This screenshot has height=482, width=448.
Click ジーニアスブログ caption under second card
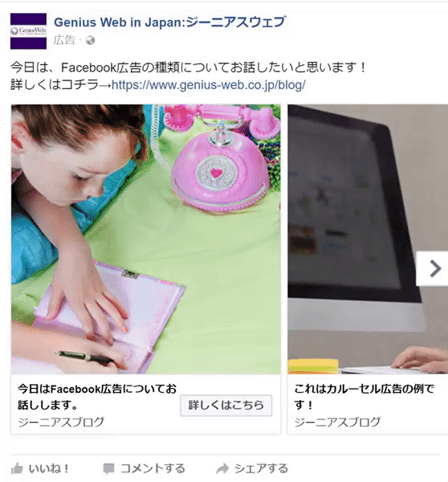(337, 422)
